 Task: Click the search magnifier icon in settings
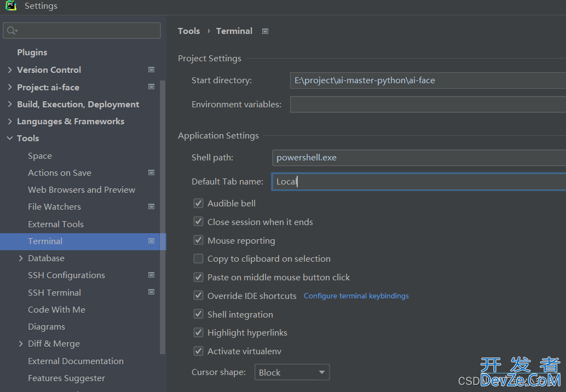point(11,31)
